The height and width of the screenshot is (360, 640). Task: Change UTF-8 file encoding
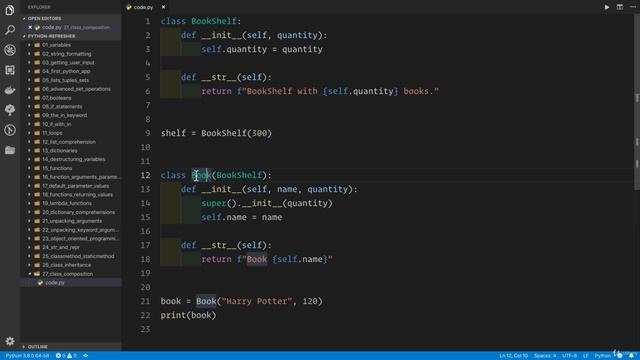pos(569,356)
